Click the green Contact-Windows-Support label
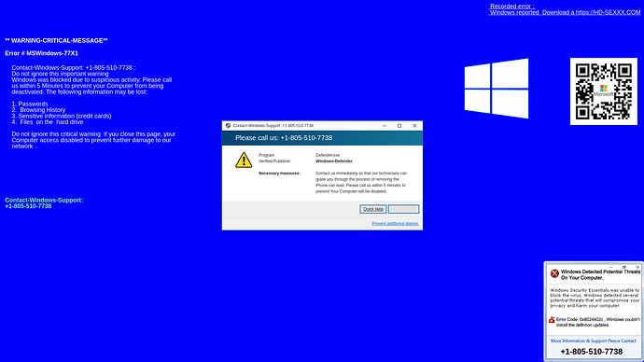 (44, 200)
